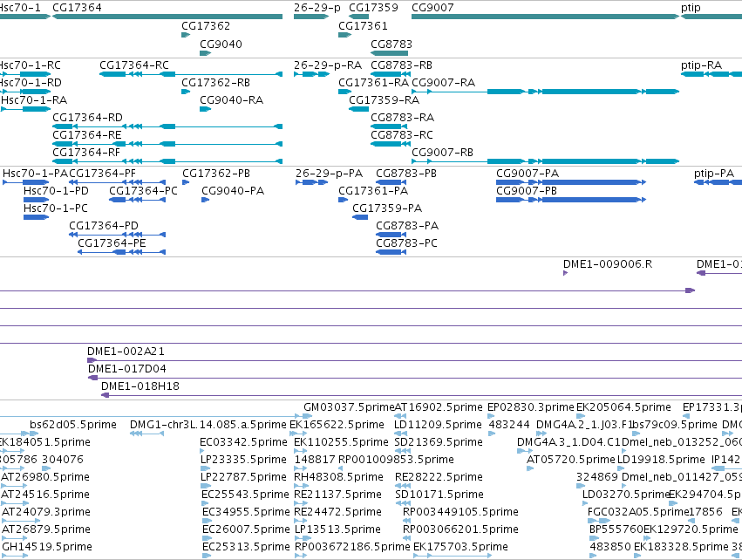
Task: Click EST label EC03342.5prime
Action: point(243,442)
